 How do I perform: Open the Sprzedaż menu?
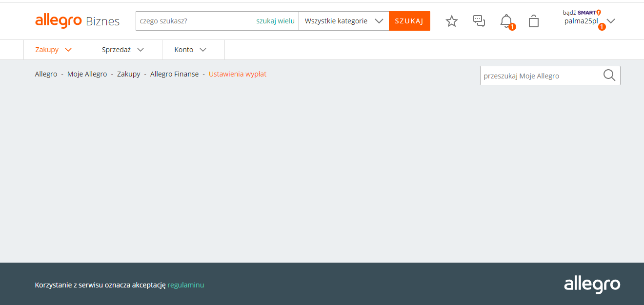pos(123,50)
